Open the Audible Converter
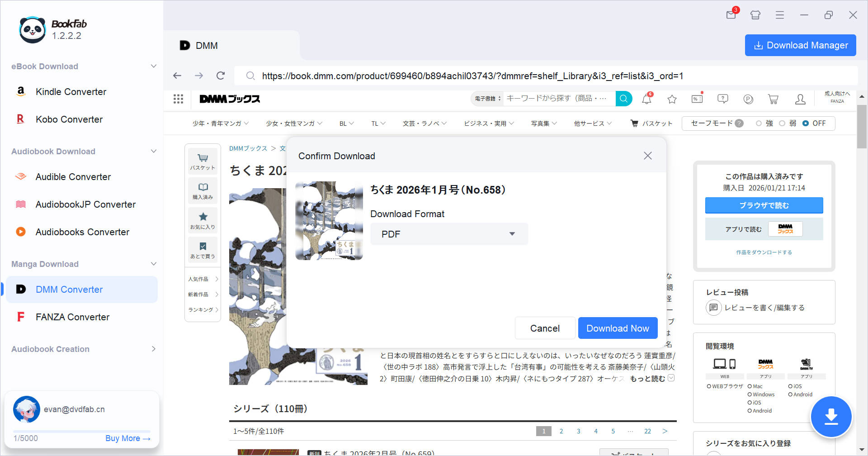The width and height of the screenshot is (868, 456). point(72,176)
